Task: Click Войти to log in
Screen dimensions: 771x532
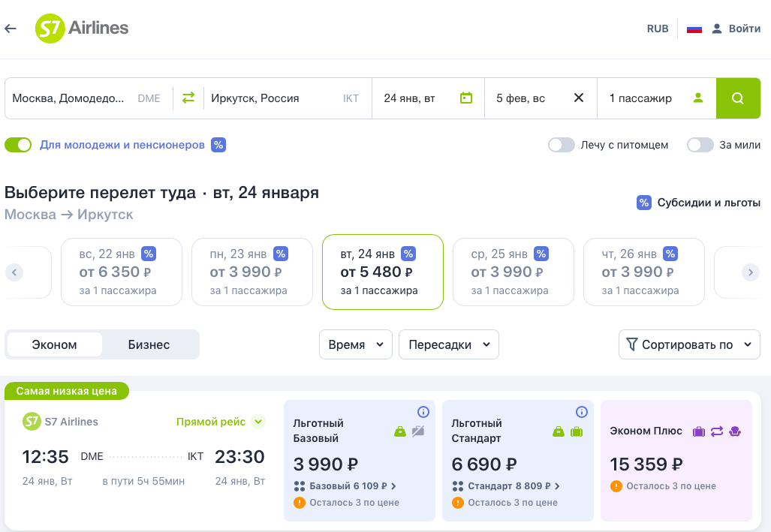Action: pyautogui.click(x=736, y=29)
